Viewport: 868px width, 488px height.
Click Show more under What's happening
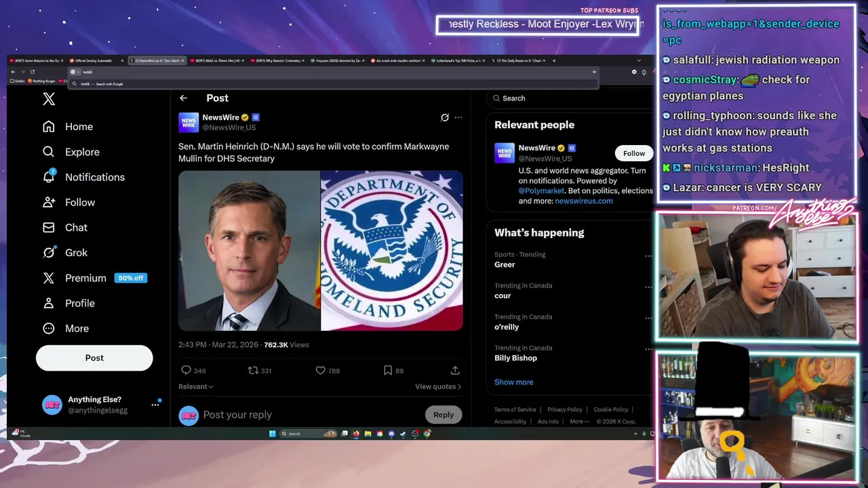click(x=513, y=382)
